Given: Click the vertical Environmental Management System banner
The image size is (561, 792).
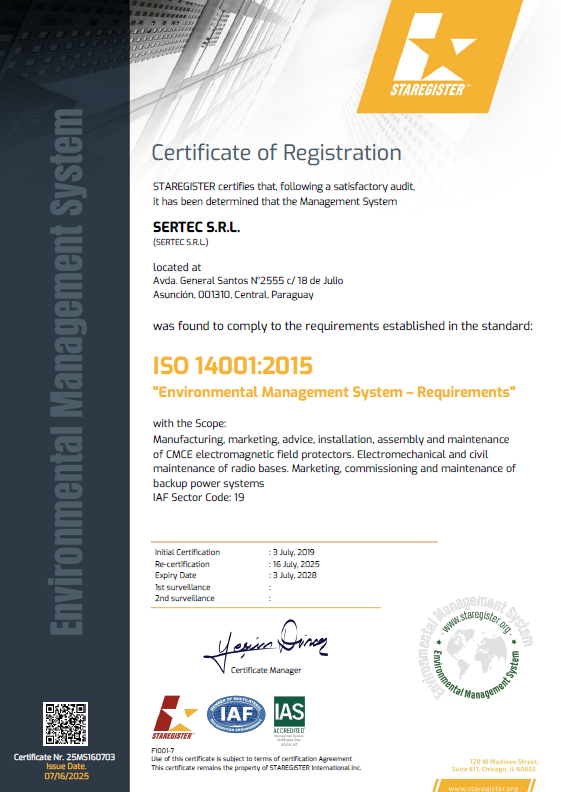Looking at the screenshot, I should (67, 372).
